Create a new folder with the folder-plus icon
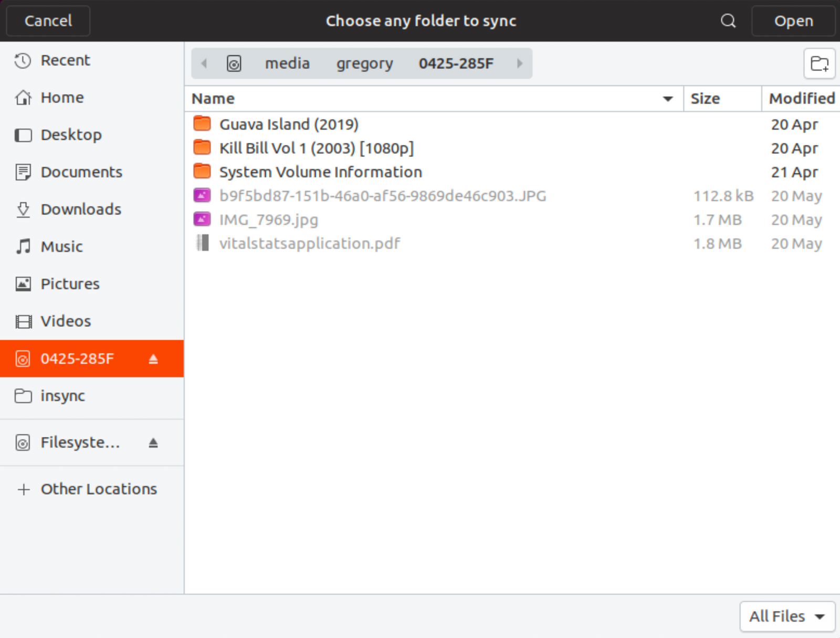 pyautogui.click(x=820, y=64)
